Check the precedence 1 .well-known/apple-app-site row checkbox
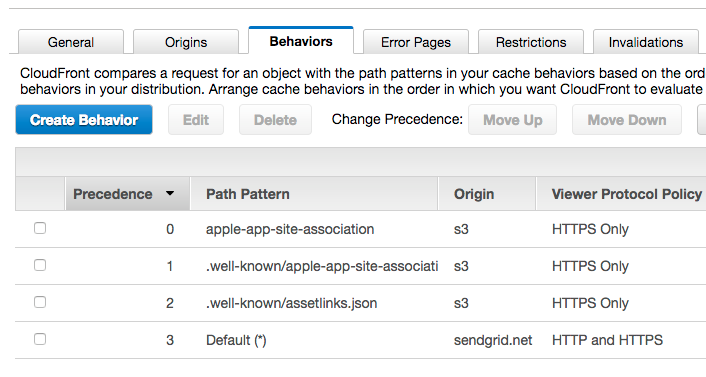The width and height of the screenshot is (706, 377). 40,265
